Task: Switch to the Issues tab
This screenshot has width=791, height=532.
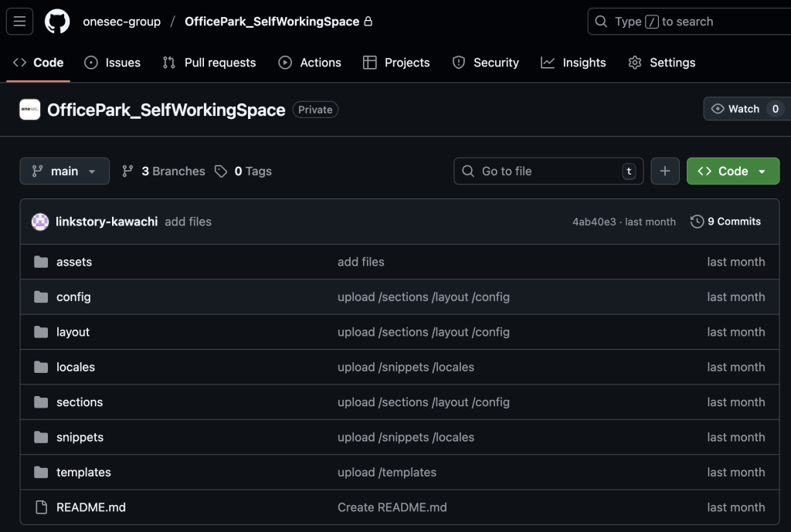Action: [x=113, y=63]
